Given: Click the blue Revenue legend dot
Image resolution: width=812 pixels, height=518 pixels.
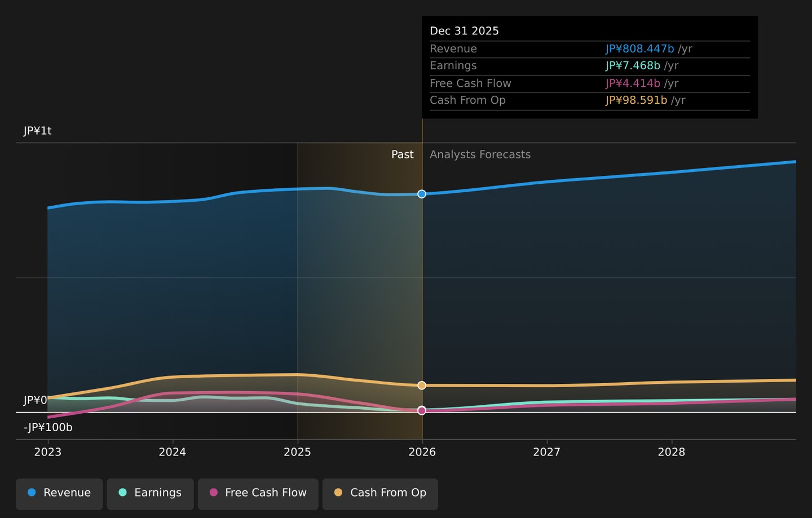Looking at the screenshot, I should click(32, 493).
